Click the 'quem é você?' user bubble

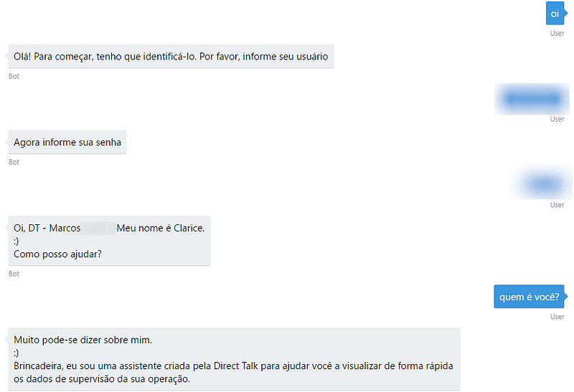click(529, 297)
